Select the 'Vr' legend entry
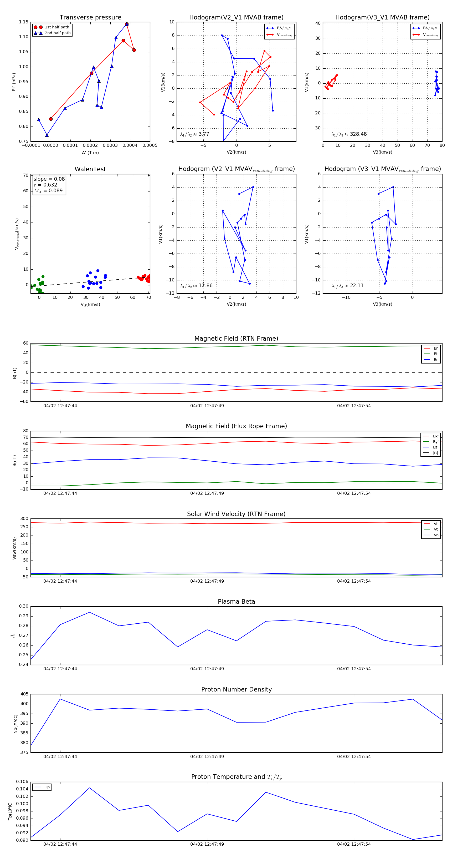Image resolution: width=473 pixels, height=868 pixels. pyautogui.click(x=431, y=524)
